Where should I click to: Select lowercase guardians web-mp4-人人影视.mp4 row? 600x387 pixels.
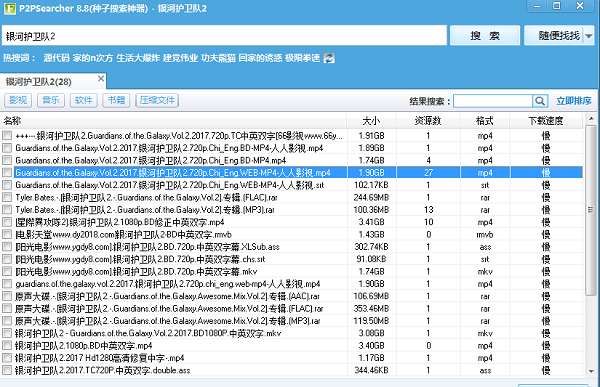coord(291,284)
